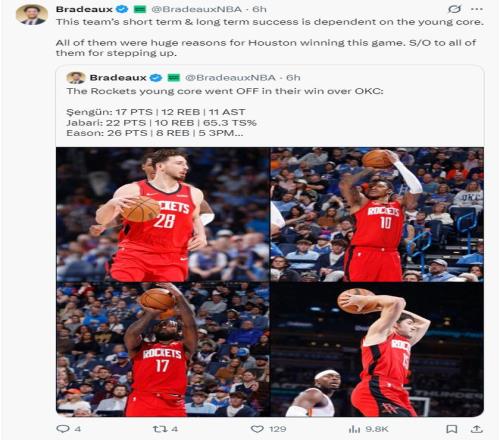Viewport: 500px width, 440px height.
Task: View the photo of player number 17
Action: (x=163, y=349)
